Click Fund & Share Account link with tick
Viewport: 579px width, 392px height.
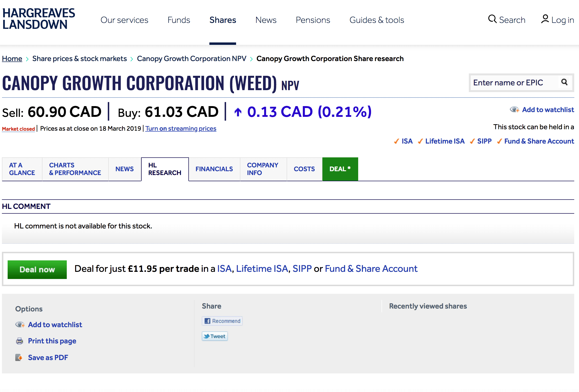[x=539, y=141]
